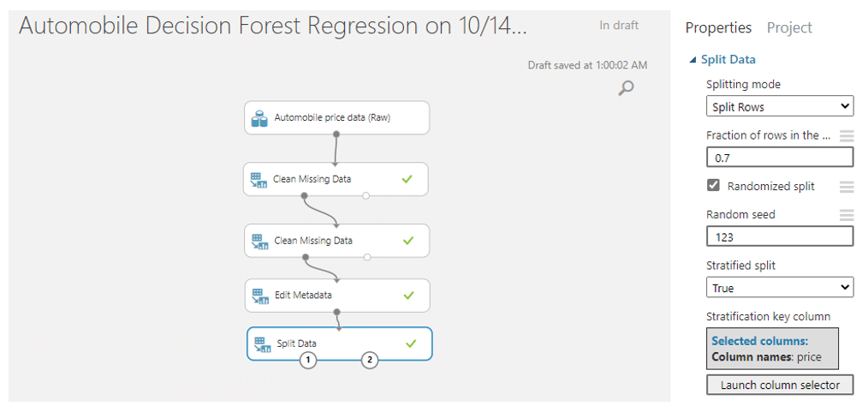Click the Split Data module icon
The height and width of the screenshot is (406, 868).
(262, 344)
